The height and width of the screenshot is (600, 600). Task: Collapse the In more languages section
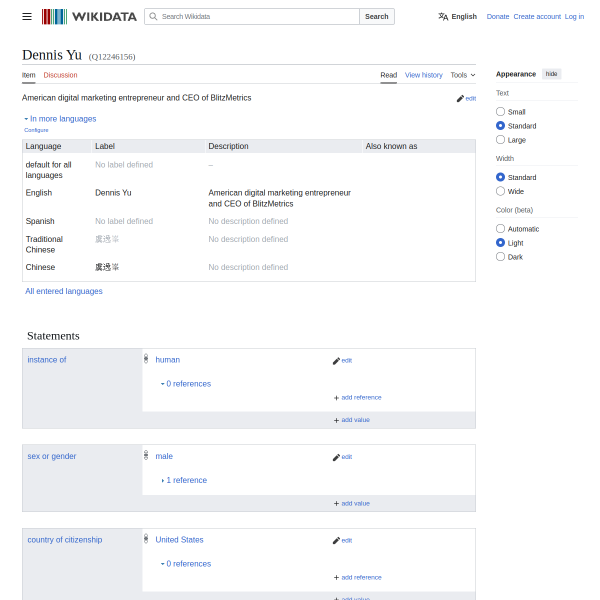click(60, 119)
